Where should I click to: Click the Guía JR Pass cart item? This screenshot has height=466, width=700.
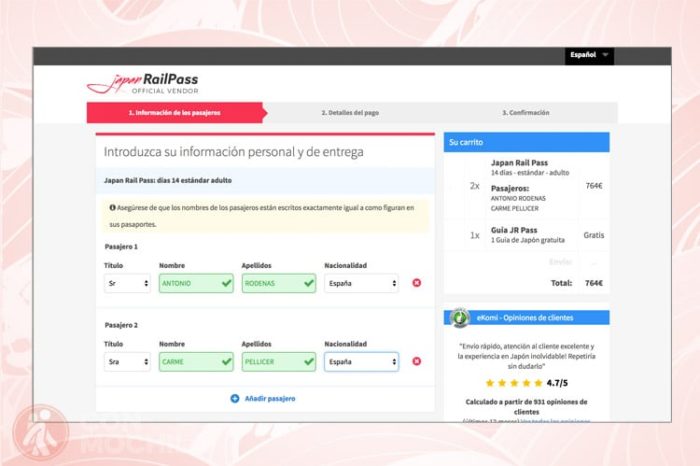(x=528, y=235)
